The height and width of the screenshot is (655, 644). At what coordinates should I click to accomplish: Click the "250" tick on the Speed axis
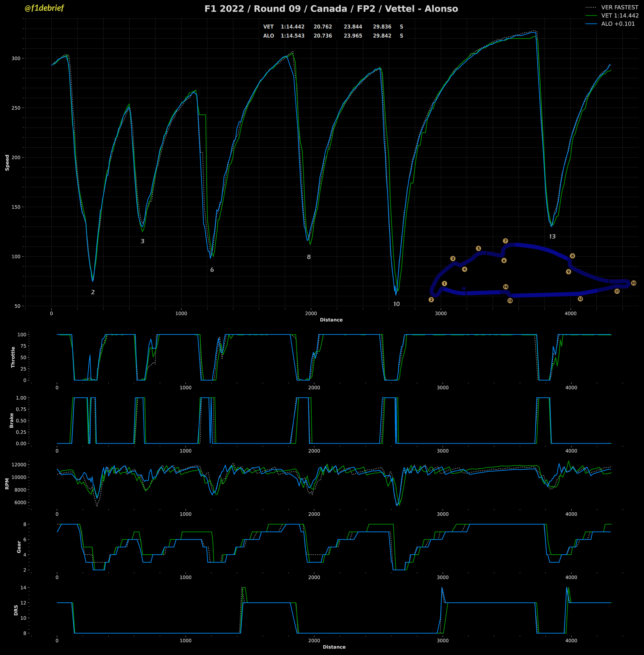point(16,108)
